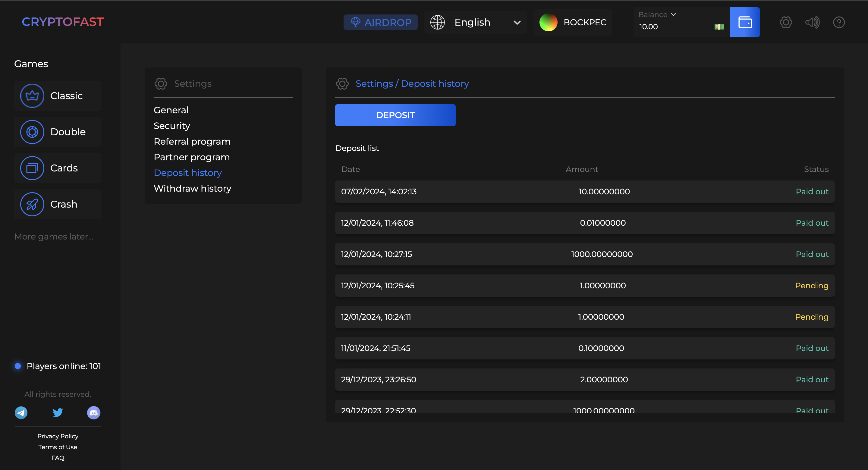
Task: Click the AIRDROP button
Action: 380,22
